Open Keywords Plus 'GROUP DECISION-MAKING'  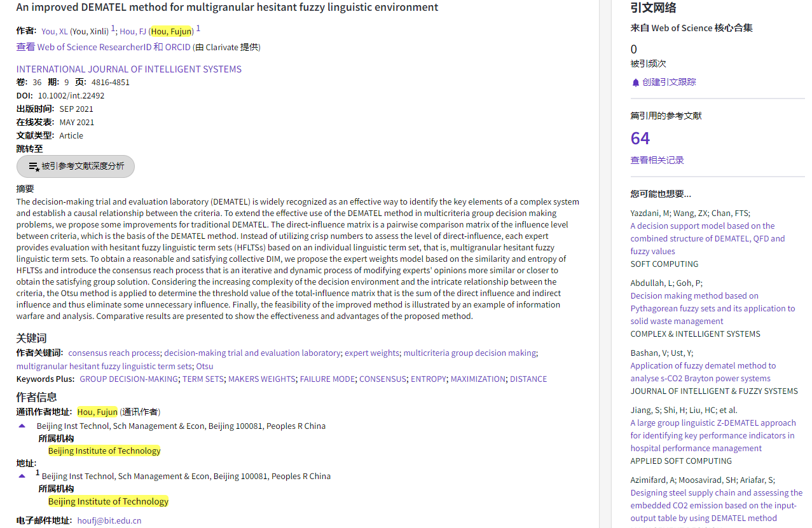click(128, 379)
